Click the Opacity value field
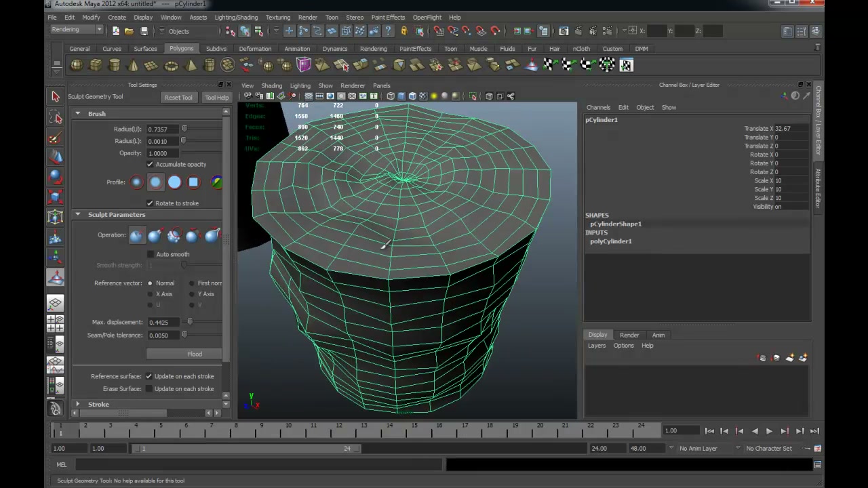Image resolution: width=868 pixels, height=488 pixels. (x=163, y=153)
